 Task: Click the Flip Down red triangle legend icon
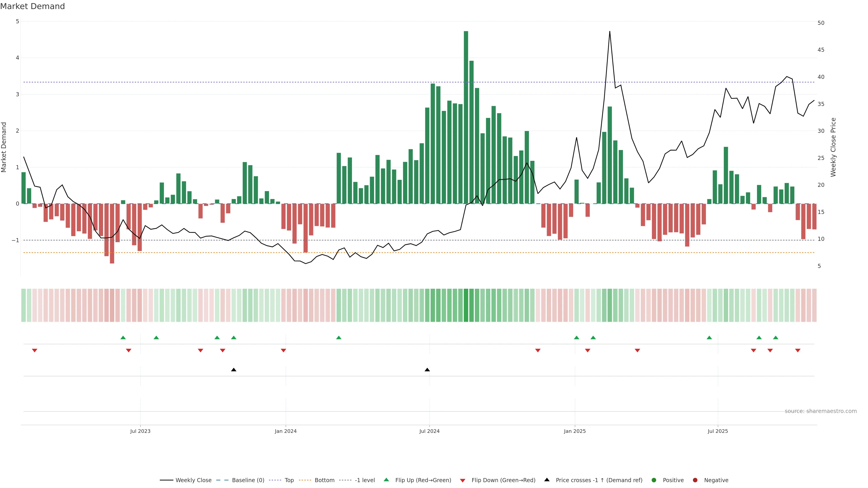[463, 481]
